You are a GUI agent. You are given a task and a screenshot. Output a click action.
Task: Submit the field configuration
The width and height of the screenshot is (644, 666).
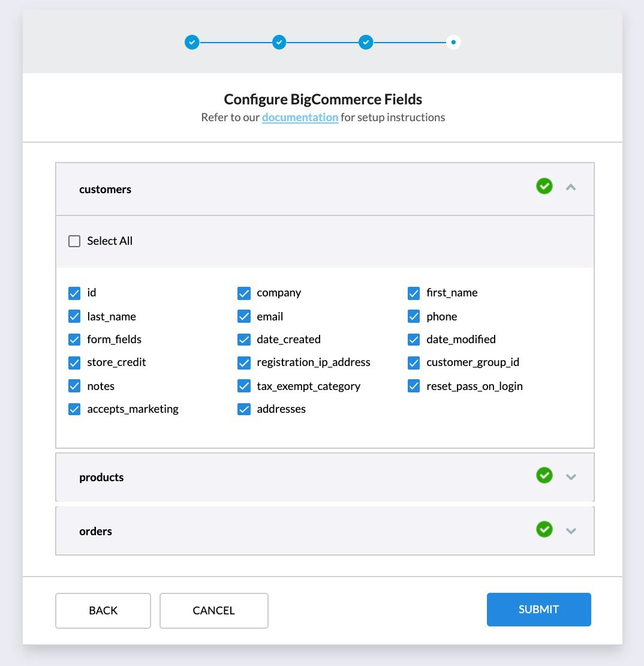538,610
